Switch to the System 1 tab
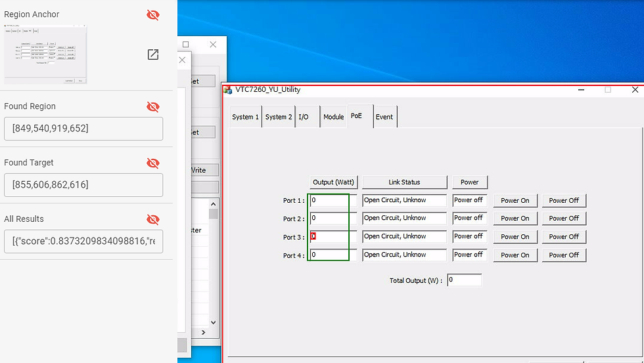Screen dimensions: 644x363 pyautogui.click(x=245, y=117)
